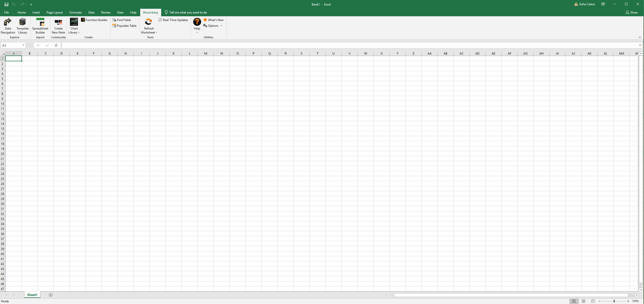Create a New Note
Image resolution: width=644 pixels, height=304 pixels.
[58, 26]
